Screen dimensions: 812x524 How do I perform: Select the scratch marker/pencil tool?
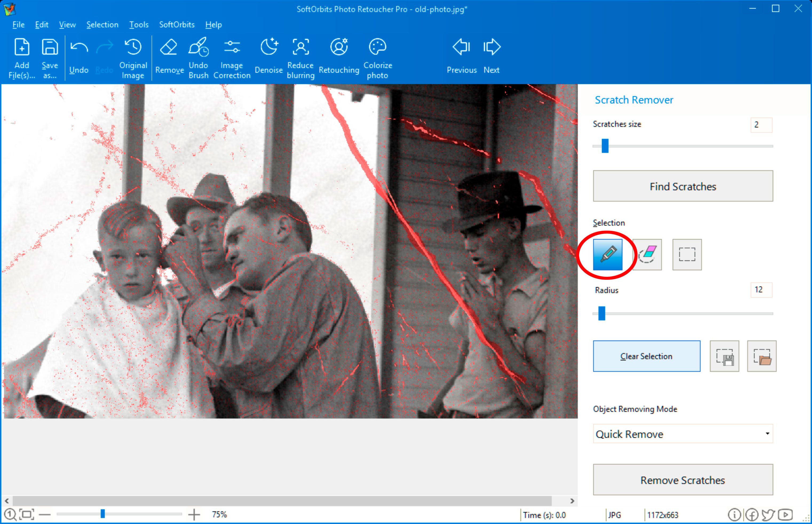coord(608,254)
